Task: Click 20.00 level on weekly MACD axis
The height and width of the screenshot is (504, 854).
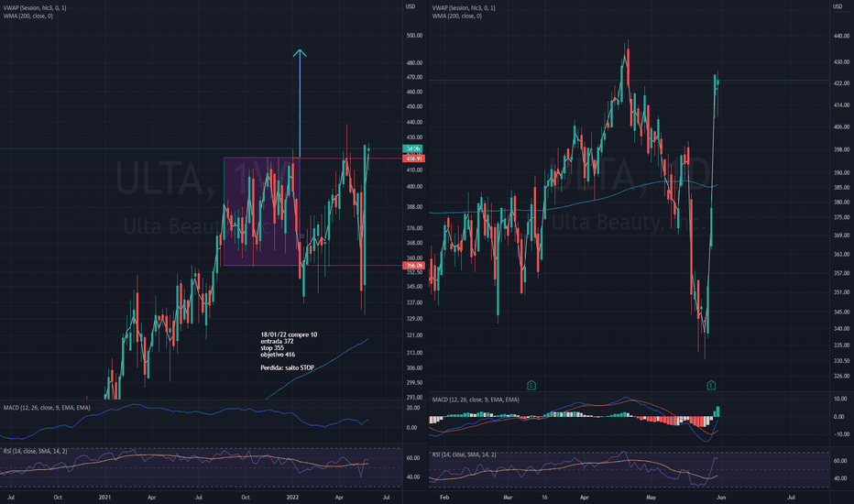Action: coord(413,408)
